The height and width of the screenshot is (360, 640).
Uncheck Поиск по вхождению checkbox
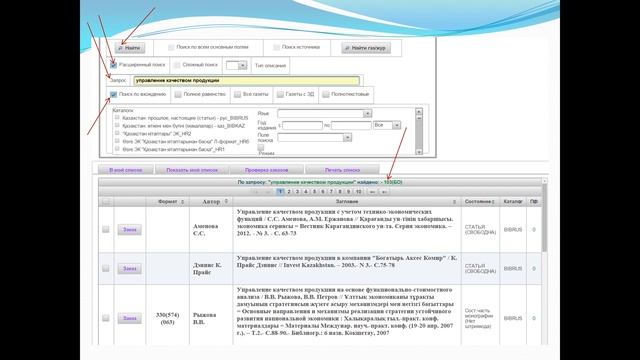113,94
